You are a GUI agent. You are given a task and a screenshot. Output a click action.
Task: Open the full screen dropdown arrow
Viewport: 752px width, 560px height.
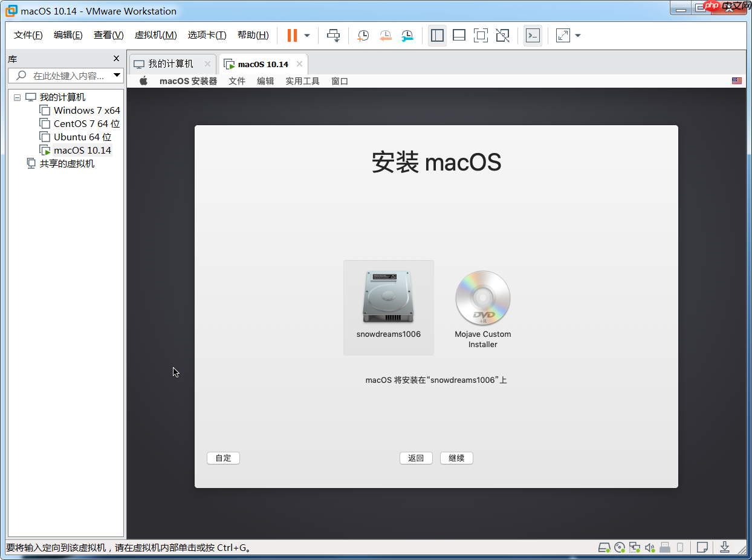pyautogui.click(x=577, y=35)
